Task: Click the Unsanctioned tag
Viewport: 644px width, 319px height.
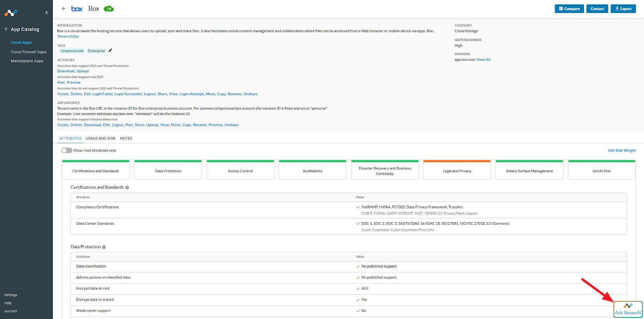Action: [x=72, y=51]
